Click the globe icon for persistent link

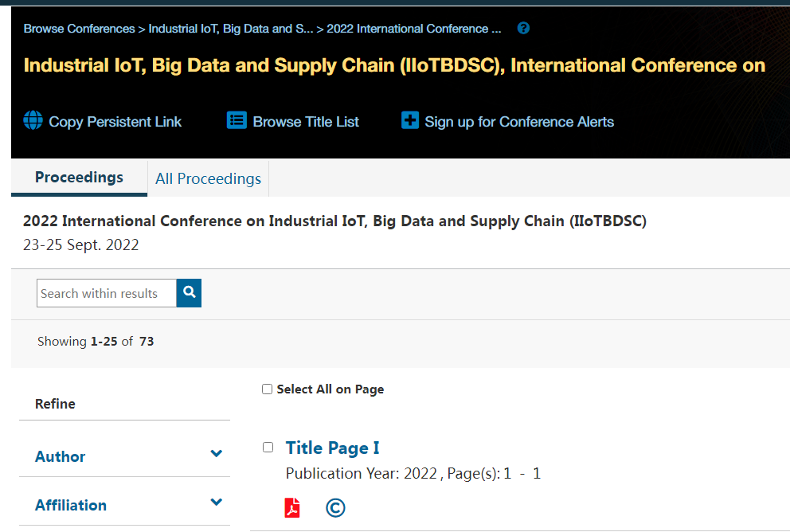[33, 121]
